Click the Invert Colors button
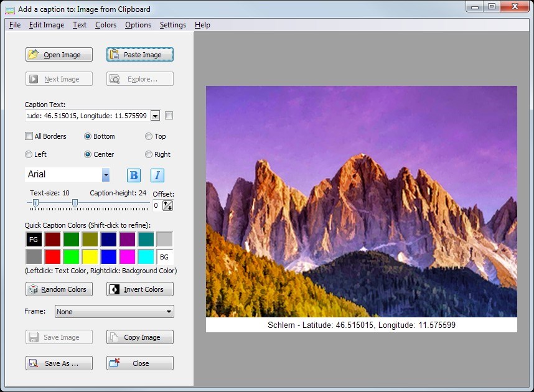 click(x=139, y=289)
